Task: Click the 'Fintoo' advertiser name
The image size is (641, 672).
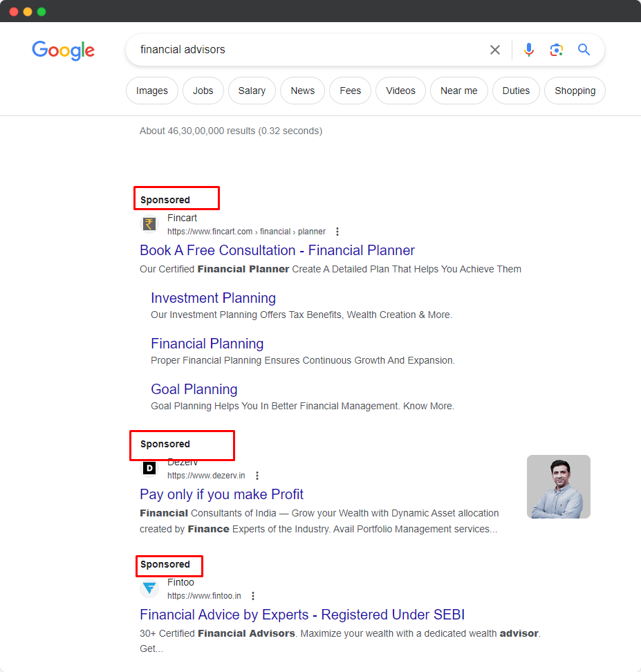Action: 180,582
